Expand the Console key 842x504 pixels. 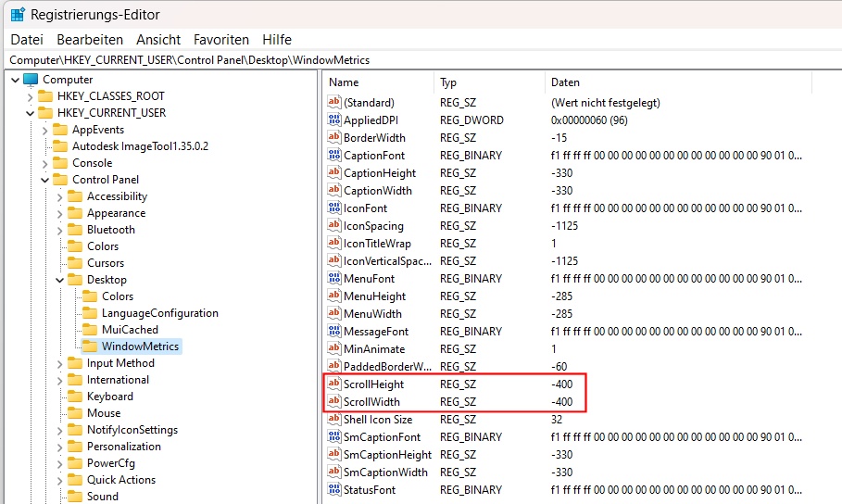click(44, 164)
